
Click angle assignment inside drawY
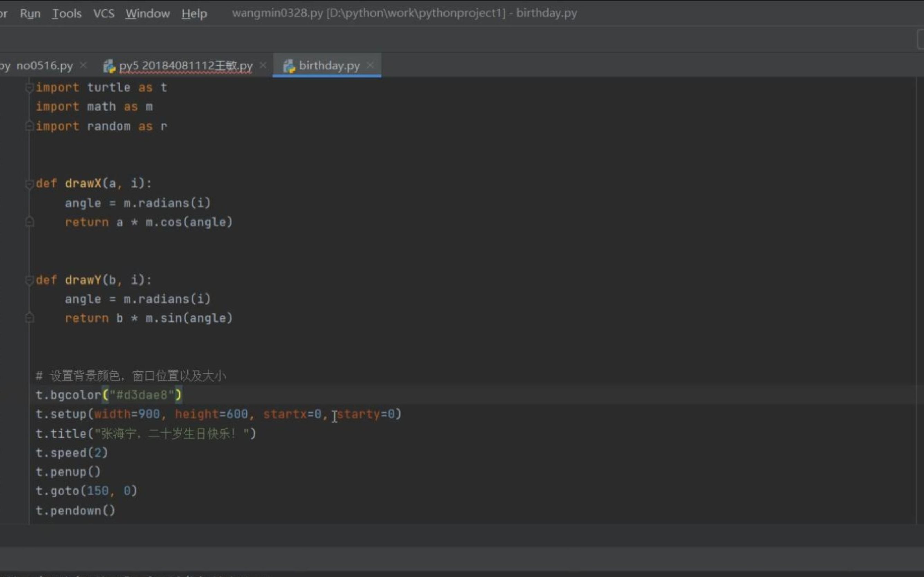point(137,299)
